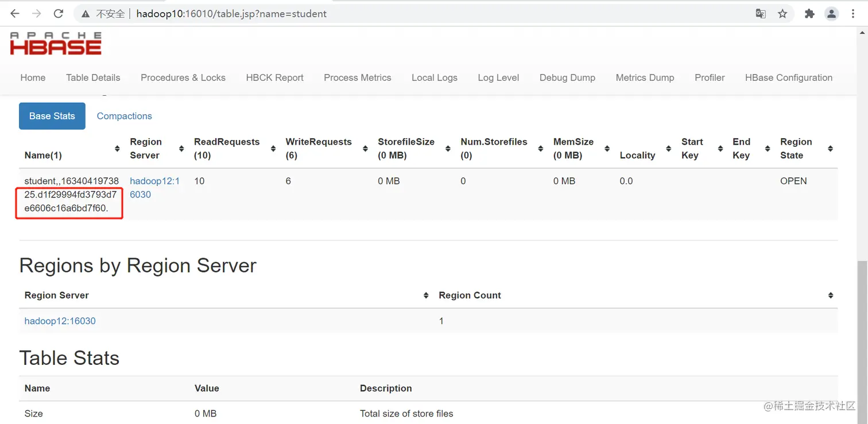Switch to the Compactions tab
This screenshot has height=424, width=868.
point(125,116)
